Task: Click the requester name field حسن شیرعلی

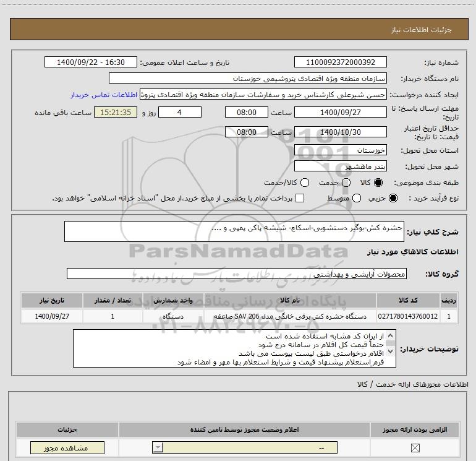Action: pyautogui.click(x=263, y=95)
